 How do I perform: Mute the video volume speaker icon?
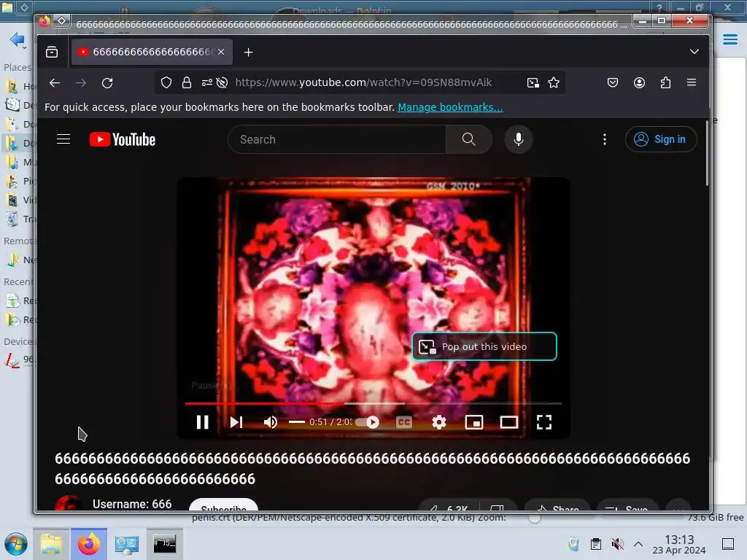[271, 422]
